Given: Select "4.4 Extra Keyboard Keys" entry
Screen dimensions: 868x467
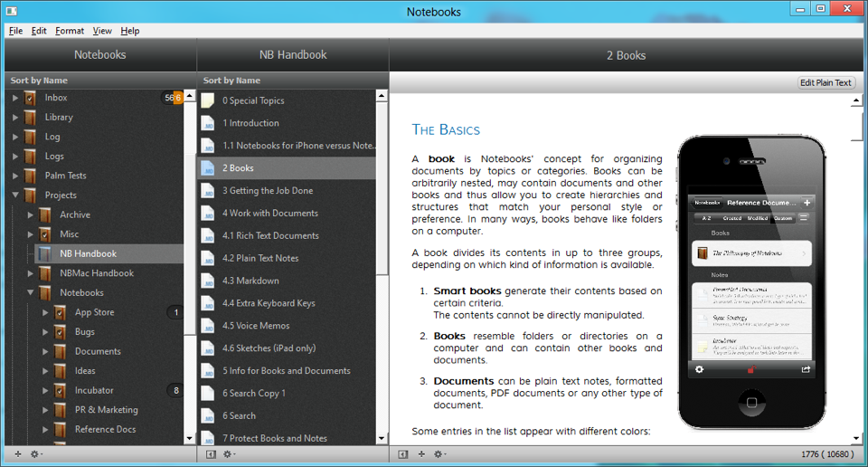Looking at the screenshot, I should (x=287, y=303).
